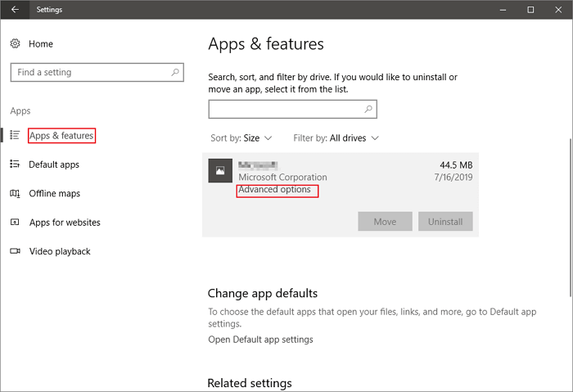Image resolution: width=573 pixels, height=392 pixels.
Task: Select the Microsoft Corporation app thumbnail icon
Action: click(219, 170)
